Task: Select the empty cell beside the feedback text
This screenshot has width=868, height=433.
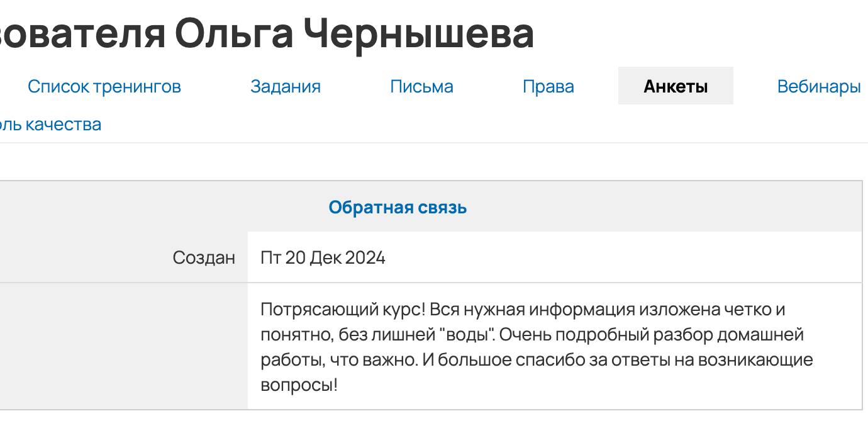Action: [123, 342]
